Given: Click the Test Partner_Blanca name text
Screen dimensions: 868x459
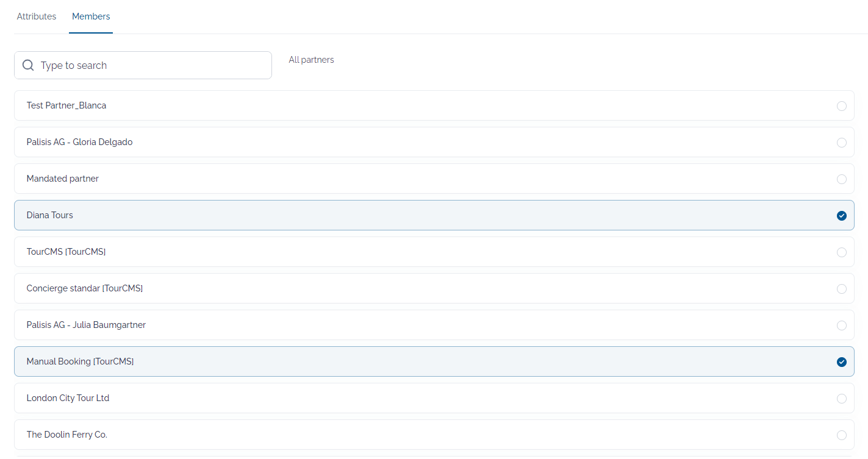Looking at the screenshot, I should pos(66,105).
